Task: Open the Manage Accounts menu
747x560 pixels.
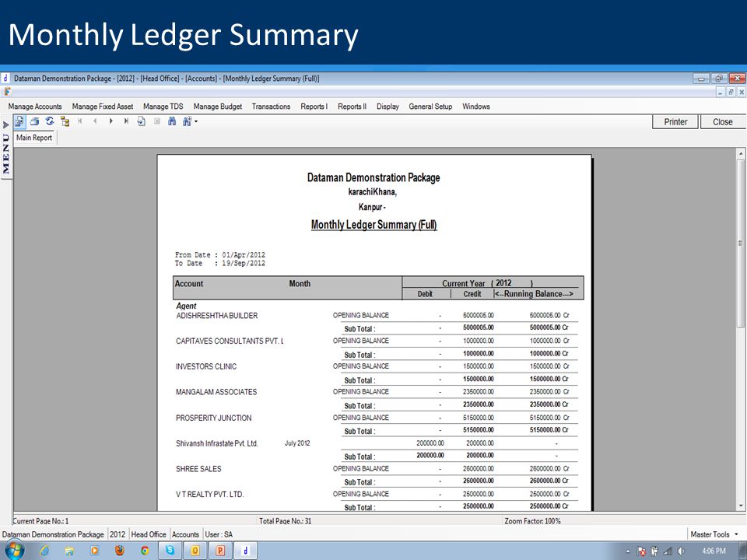Action: click(x=35, y=107)
